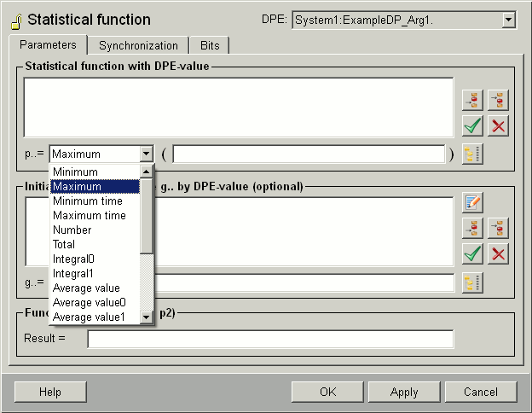Choose Average value from the dropdown list
532x413 pixels.
[86, 288]
